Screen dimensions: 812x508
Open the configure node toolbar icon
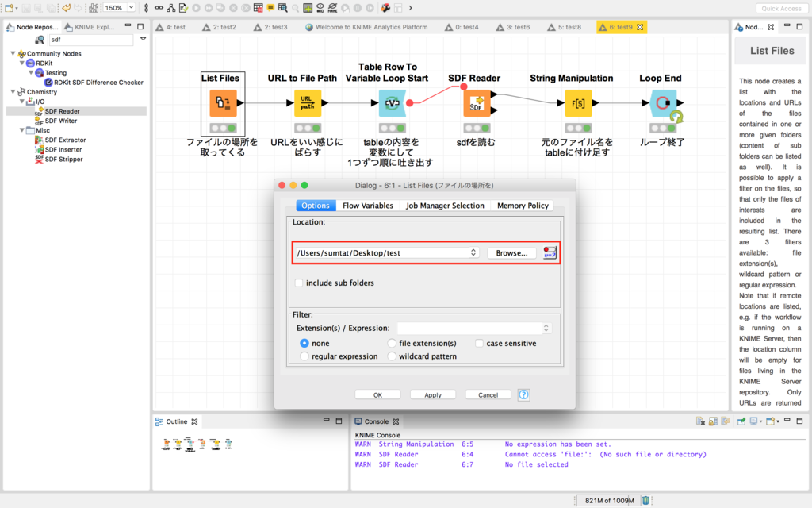coord(183,8)
